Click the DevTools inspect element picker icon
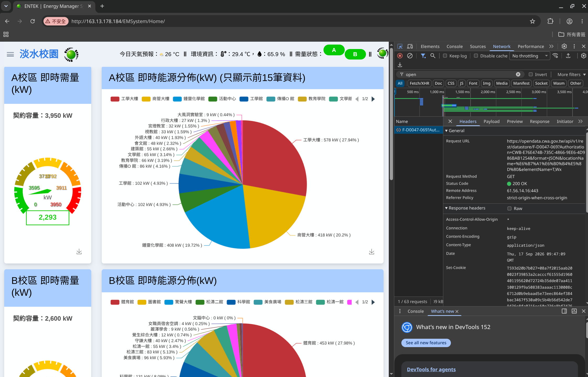This screenshot has width=588, height=377. [x=400, y=46]
